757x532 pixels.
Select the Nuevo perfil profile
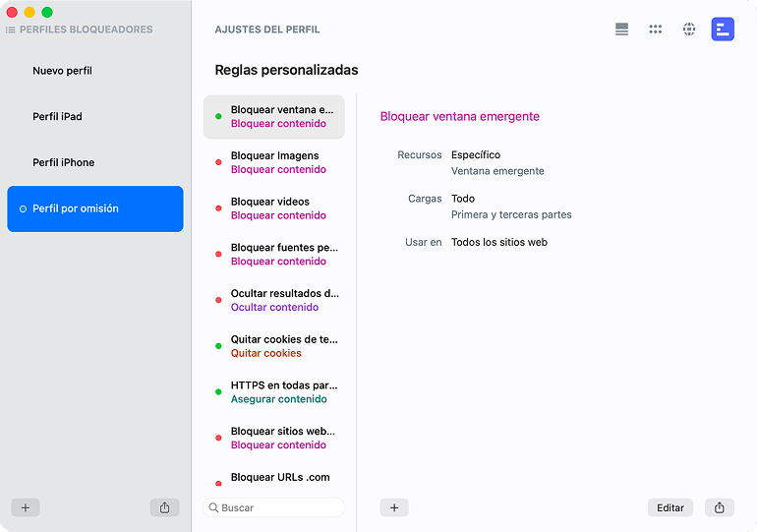pos(62,71)
